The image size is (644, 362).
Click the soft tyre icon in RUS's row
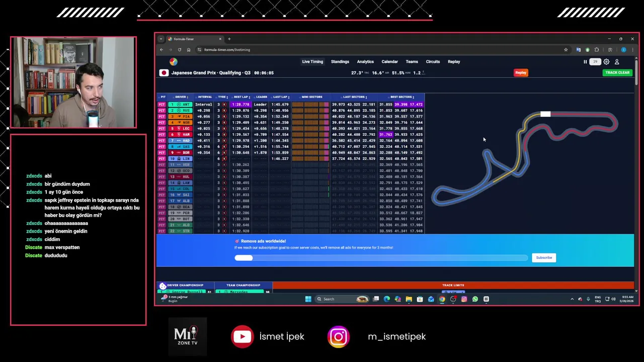point(224,111)
